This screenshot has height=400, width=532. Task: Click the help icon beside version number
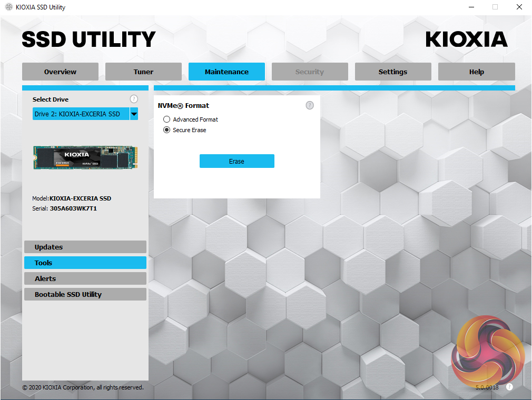pos(509,387)
